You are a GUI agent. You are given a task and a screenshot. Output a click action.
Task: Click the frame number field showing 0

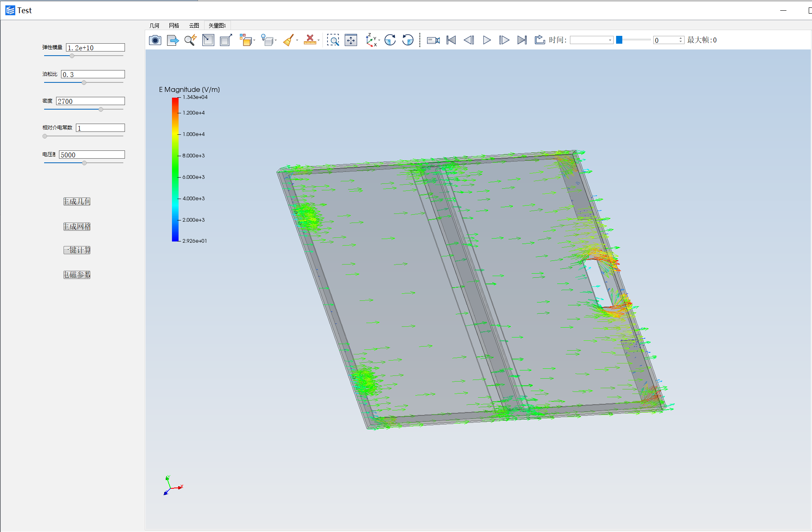point(665,40)
